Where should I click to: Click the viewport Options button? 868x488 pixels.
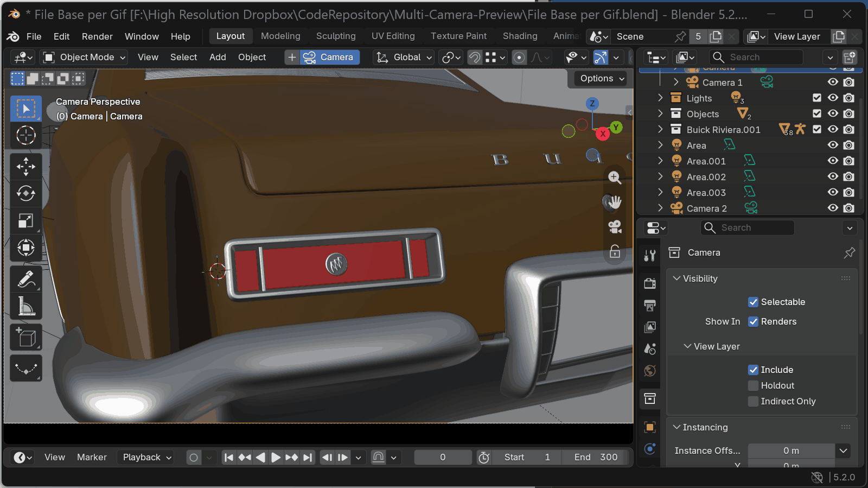pos(602,78)
